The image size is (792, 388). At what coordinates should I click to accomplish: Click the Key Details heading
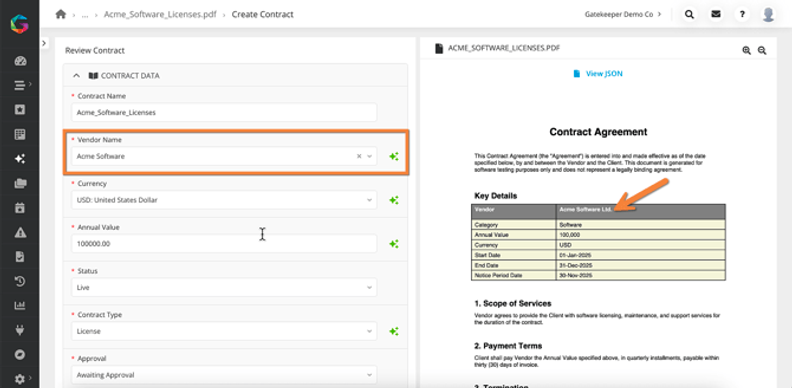[x=496, y=196]
